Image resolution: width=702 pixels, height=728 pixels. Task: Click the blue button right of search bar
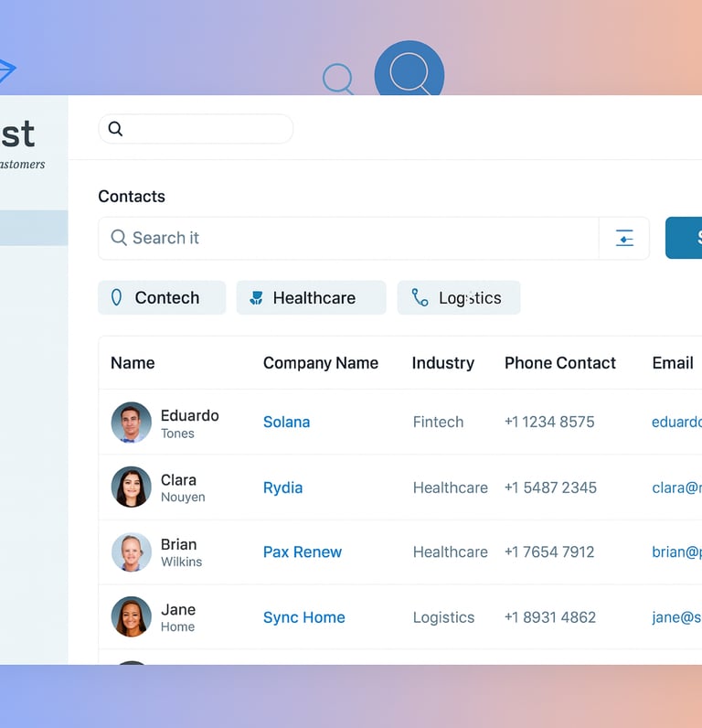pyautogui.click(x=684, y=238)
